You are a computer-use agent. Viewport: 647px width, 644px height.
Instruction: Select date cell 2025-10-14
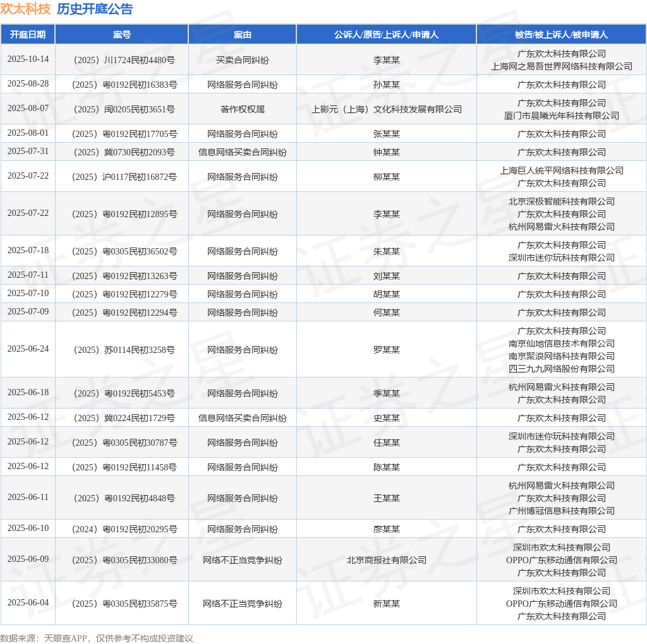(28, 59)
